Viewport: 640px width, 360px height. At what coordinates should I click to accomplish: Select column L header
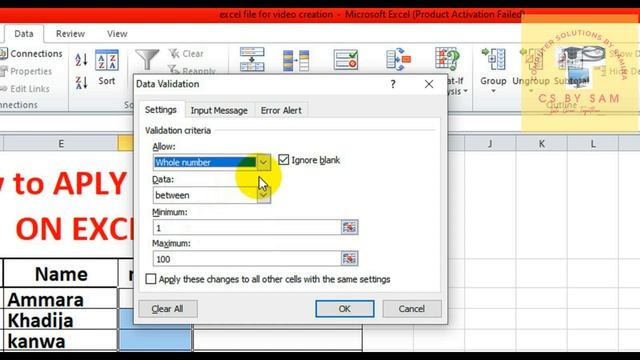coord(593,144)
